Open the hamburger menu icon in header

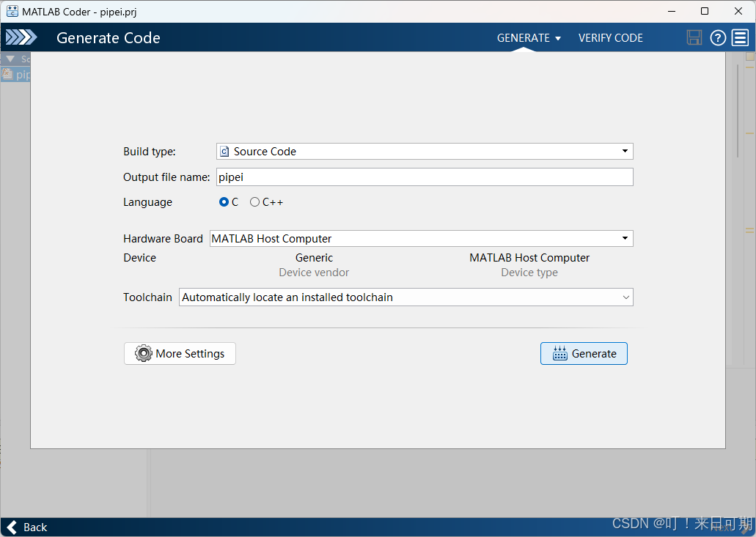click(740, 37)
